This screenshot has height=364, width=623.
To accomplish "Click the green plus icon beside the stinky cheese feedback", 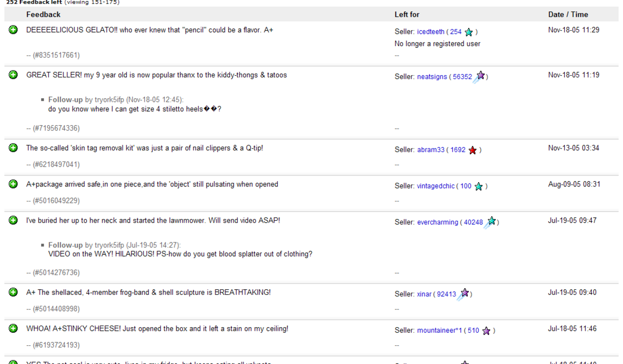I will point(12,328).
